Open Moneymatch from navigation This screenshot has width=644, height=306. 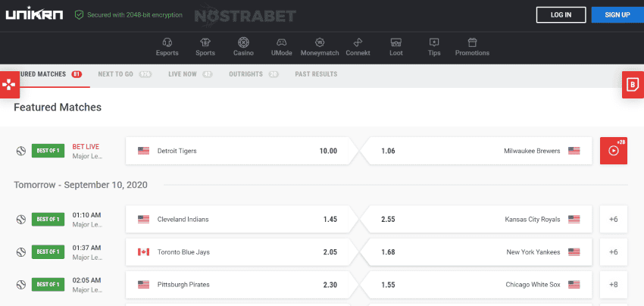[320, 42]
